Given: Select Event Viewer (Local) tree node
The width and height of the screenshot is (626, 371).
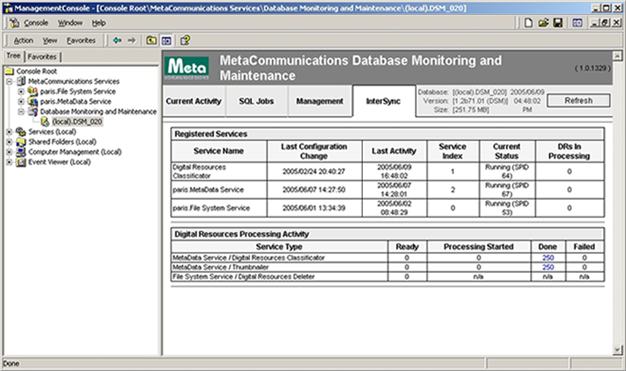Looking at the screenshot, I should (59, 162).
